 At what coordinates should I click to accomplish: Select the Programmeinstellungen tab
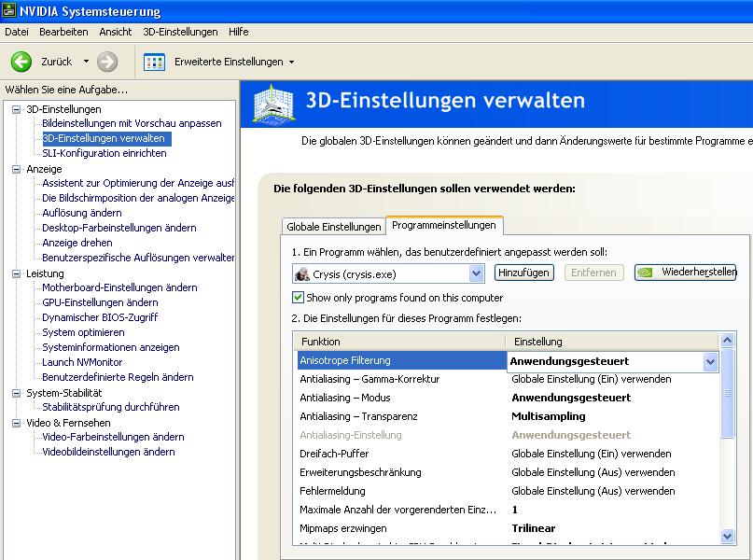pos(444,225)
